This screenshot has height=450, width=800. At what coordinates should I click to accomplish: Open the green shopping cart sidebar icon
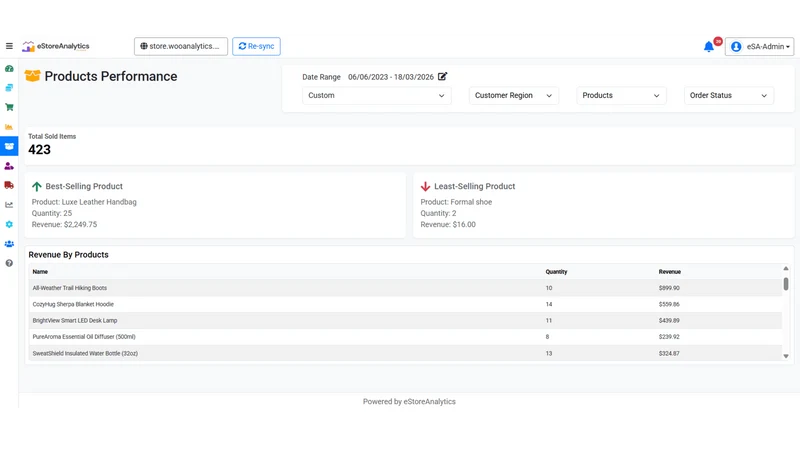coord(9,107)
